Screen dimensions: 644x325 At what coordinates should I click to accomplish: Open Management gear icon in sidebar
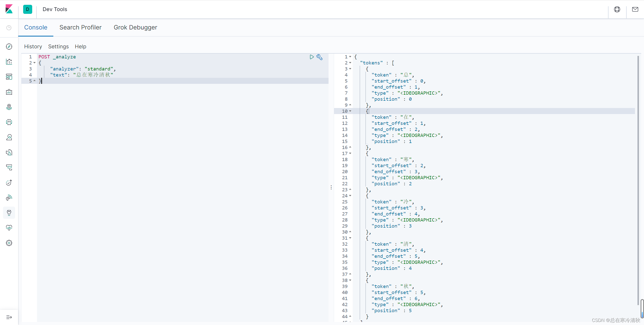9,243
